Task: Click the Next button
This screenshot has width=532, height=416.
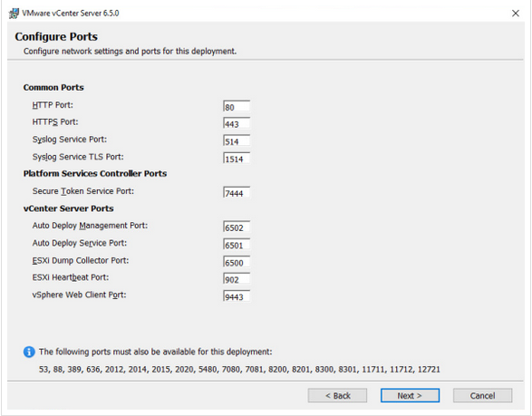Action: coord(410,395)
